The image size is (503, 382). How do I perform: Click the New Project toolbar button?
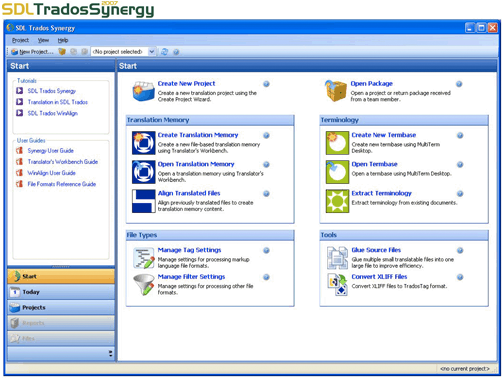tap(32, 52)
